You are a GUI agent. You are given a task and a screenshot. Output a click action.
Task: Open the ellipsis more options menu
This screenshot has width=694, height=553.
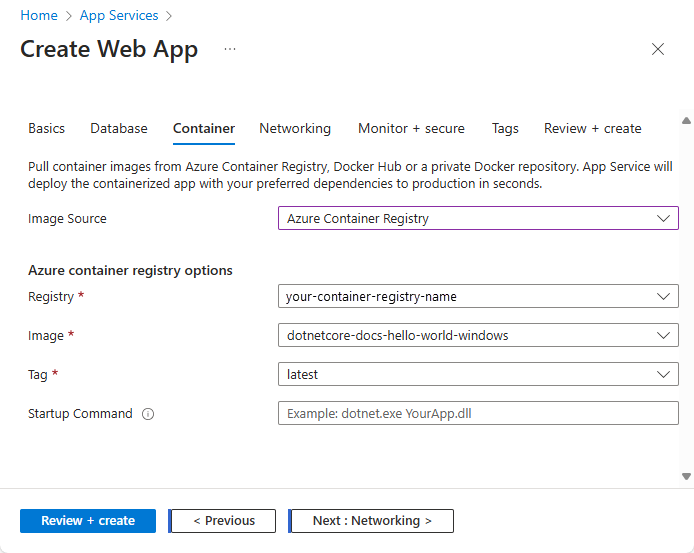[230, 49]
